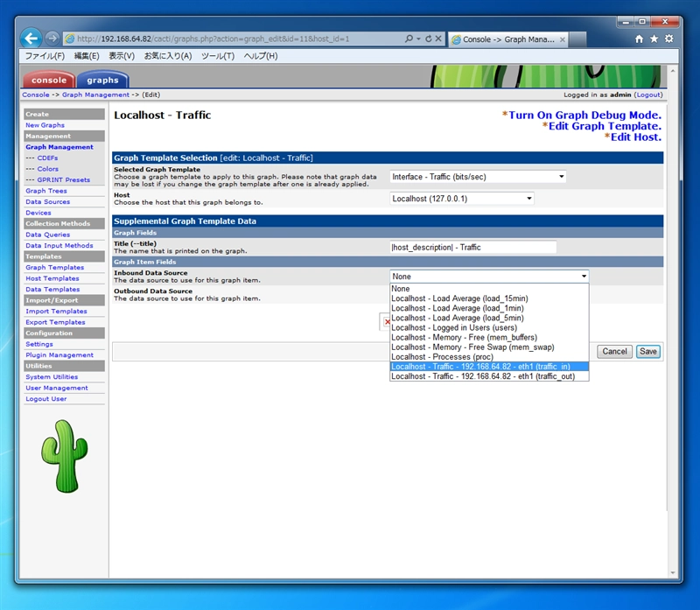
Task: Open the Host dropdown Localhost (127.0.0.1)
Action: 462,199
